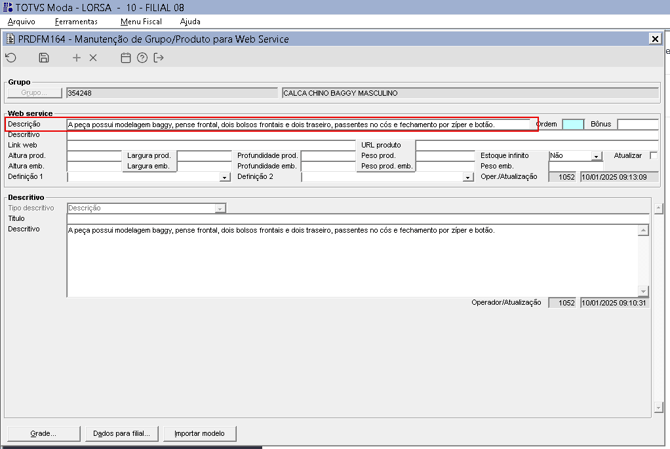Click the Grade... button
Image resolution: width=670 pixels, height=449 pixels.
tap(43, 433)
